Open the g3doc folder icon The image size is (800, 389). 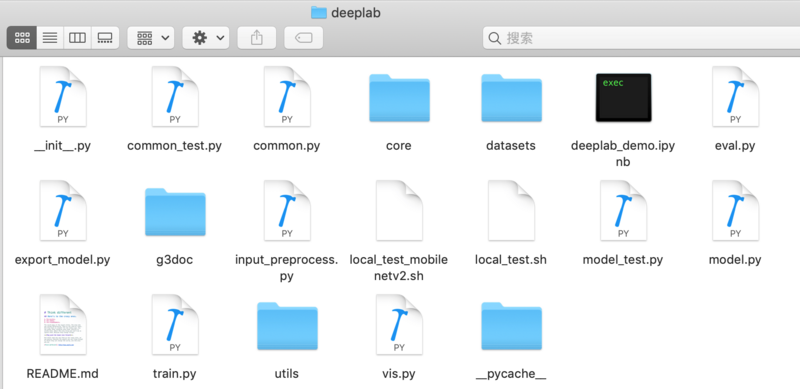pyautogui.click(x=175, y=212)
